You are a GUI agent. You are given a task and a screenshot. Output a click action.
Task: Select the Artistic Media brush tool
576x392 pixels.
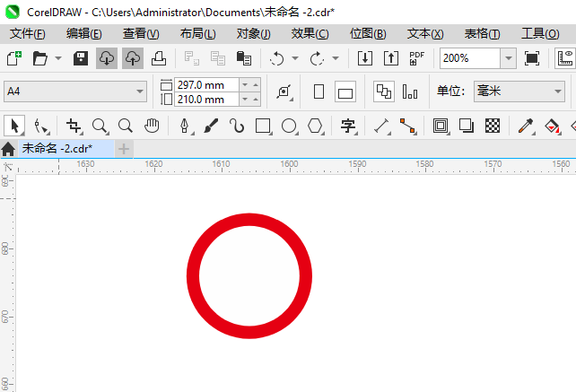click(x=211, y=126)
